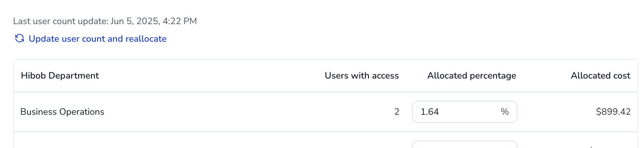644x148 pixels.
Task: Click the digits 1.64 inside the field
Action: pyautogui.click(x=430, y=112)
